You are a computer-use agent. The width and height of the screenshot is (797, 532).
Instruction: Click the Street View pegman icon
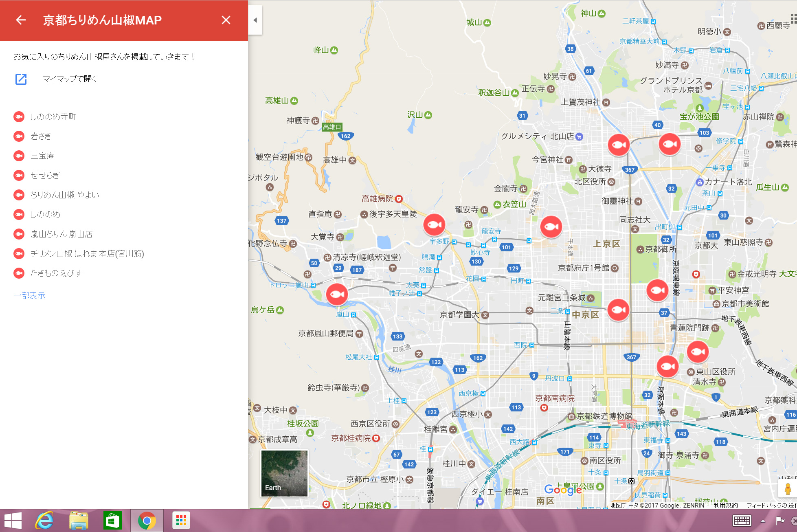pos(788,488)
